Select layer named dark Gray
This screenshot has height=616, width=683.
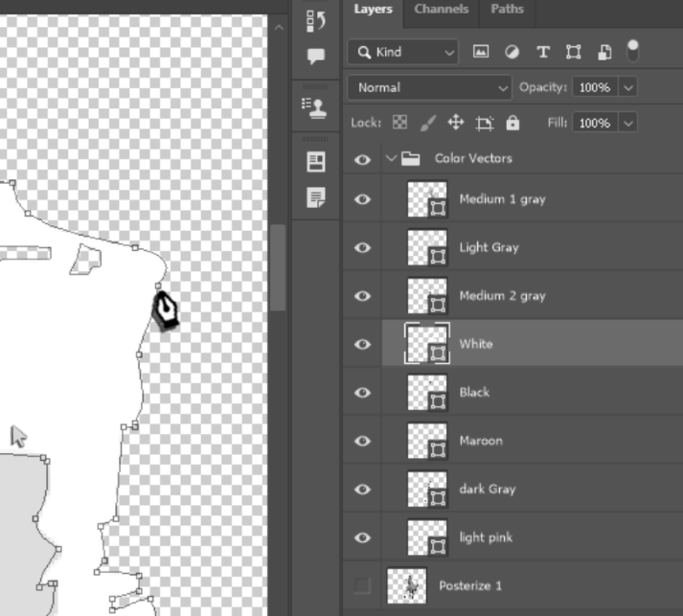488,490
